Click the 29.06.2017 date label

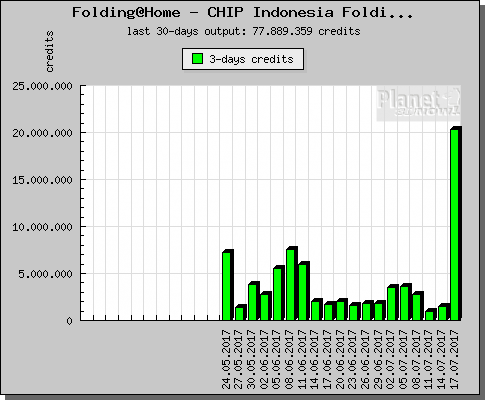(378, 359)
